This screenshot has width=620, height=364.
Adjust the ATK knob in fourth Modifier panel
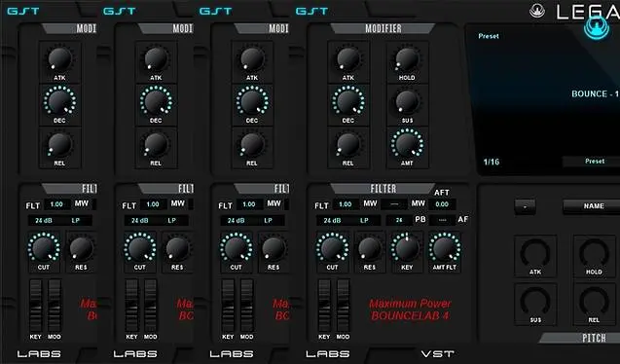tap(348, 59)
